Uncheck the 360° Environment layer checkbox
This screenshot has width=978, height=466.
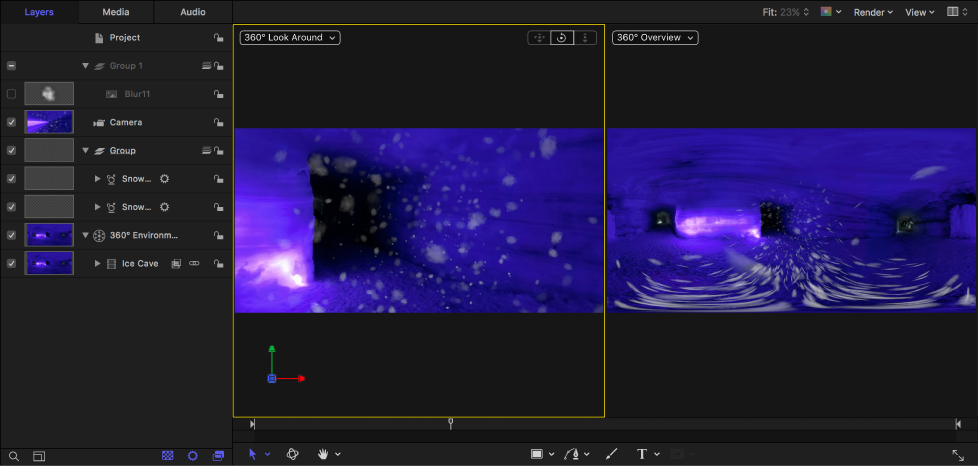(11, 235)
